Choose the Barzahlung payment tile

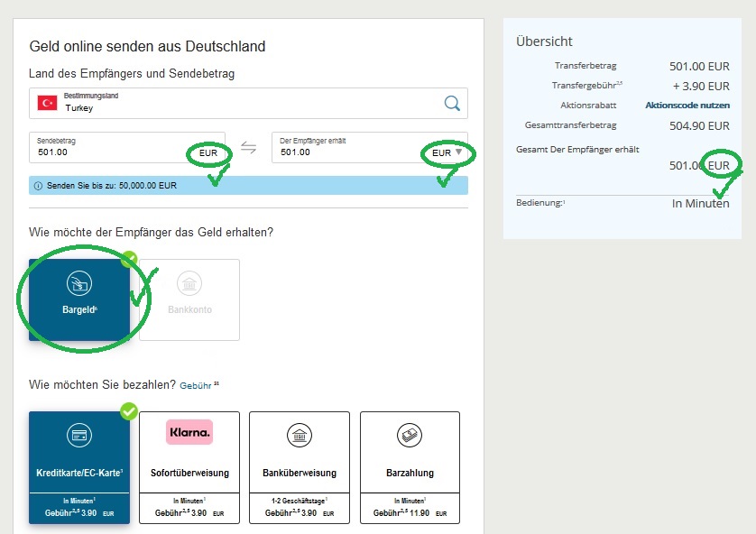pyautogui.click(x=410, y=467)
